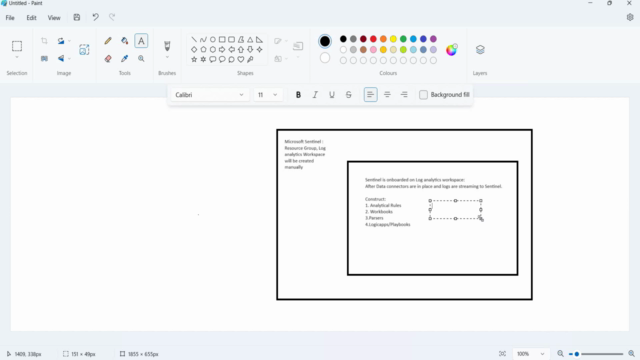The height and width of the screenshot is (360, 640).
Task: Choose the Line shape
Action: coord(194,40)
